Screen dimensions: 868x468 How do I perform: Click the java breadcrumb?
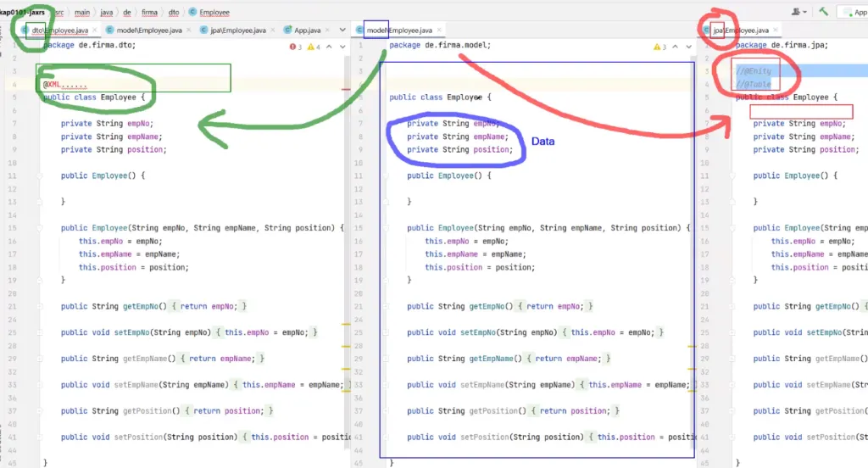pyautogui.click(x=106, y=12)
